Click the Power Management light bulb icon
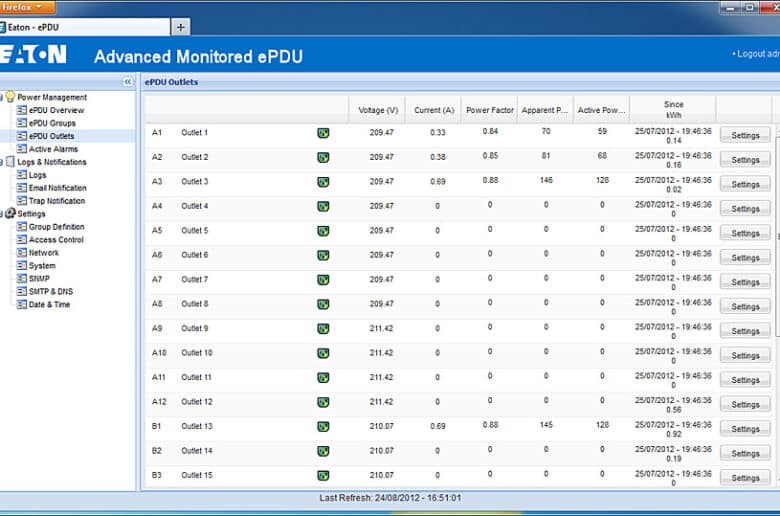780x516 pixels. pyautogui.click(x=10, y=97)
